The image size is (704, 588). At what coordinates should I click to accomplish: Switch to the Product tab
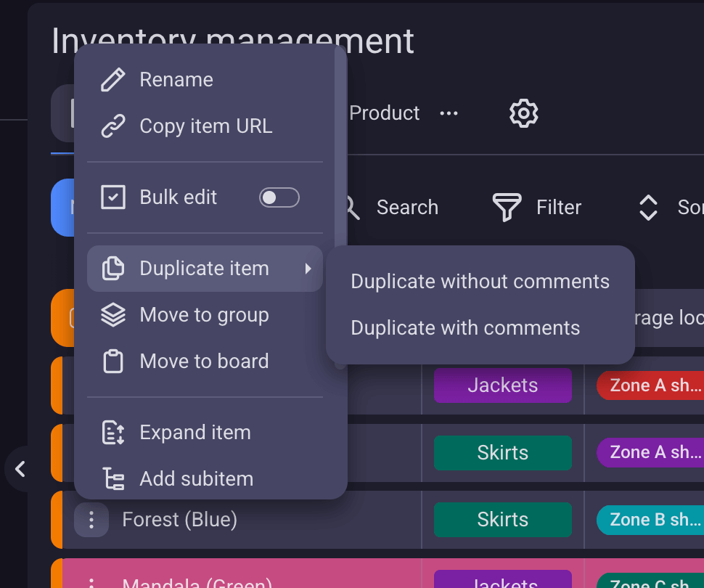(x=384, y=113)
